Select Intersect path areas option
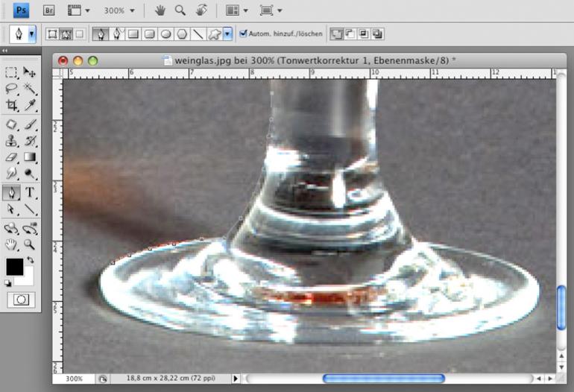 pos(364,34)
